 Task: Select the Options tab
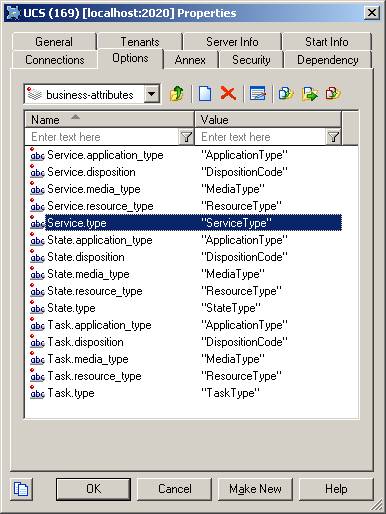pyautogui.click(x=130, y=58)
